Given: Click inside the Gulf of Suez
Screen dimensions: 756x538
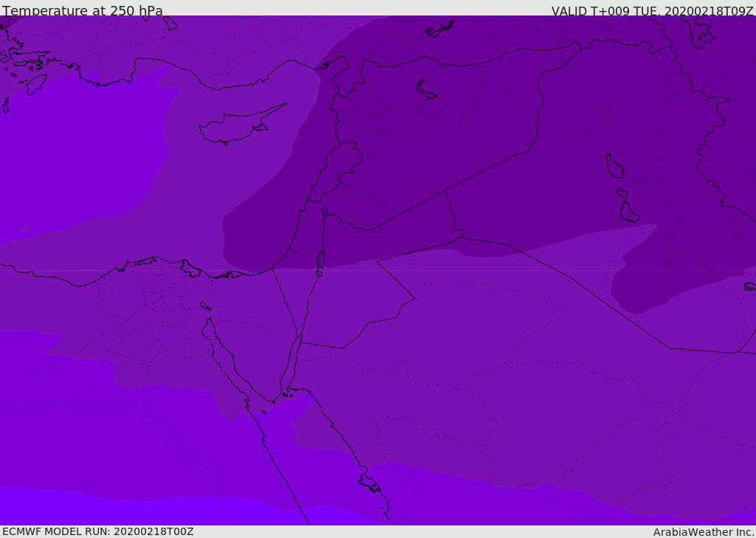Looking at the screenshot, I should [x=221, y=347].
